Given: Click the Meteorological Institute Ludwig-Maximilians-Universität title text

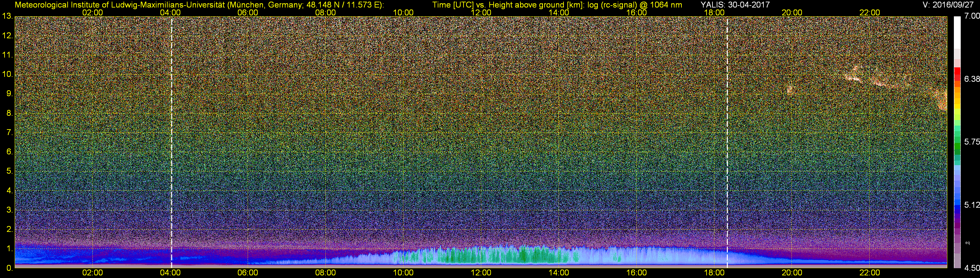Looking at the screenshot, I should [x=199, y=5].
